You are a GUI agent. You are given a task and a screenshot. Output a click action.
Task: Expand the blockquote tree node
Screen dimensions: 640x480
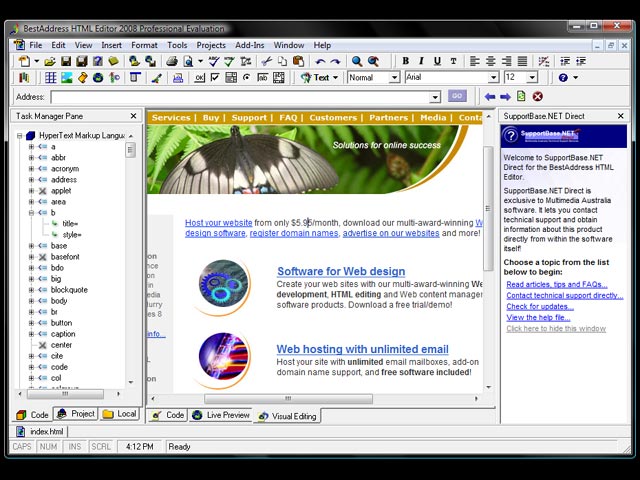[x=31, y=290]
